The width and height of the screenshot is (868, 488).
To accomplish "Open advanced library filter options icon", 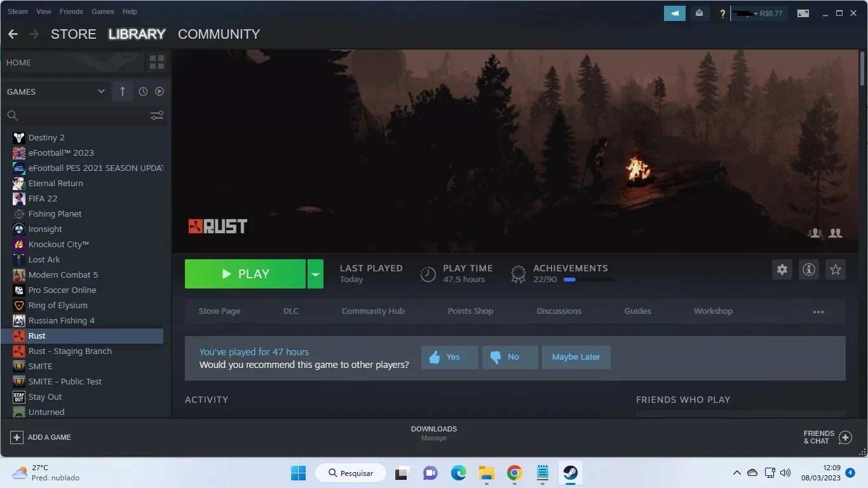I will (157, 115).
